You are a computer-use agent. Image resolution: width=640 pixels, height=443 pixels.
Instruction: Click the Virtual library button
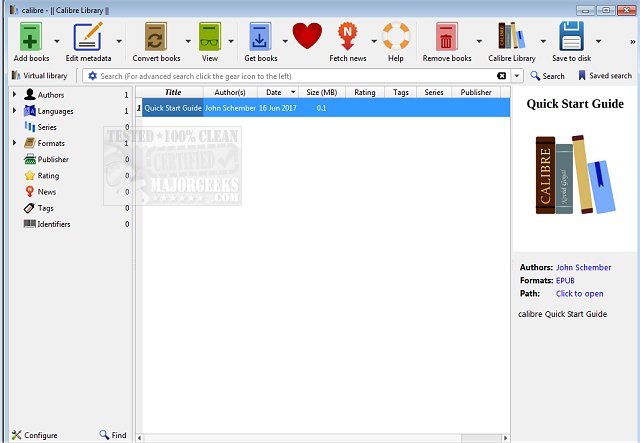(40, 76)
